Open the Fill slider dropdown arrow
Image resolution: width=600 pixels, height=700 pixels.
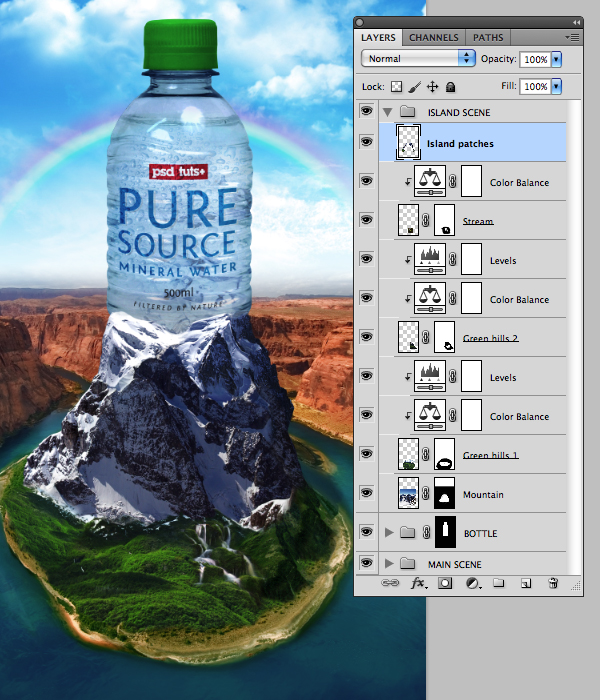(556, 86)
